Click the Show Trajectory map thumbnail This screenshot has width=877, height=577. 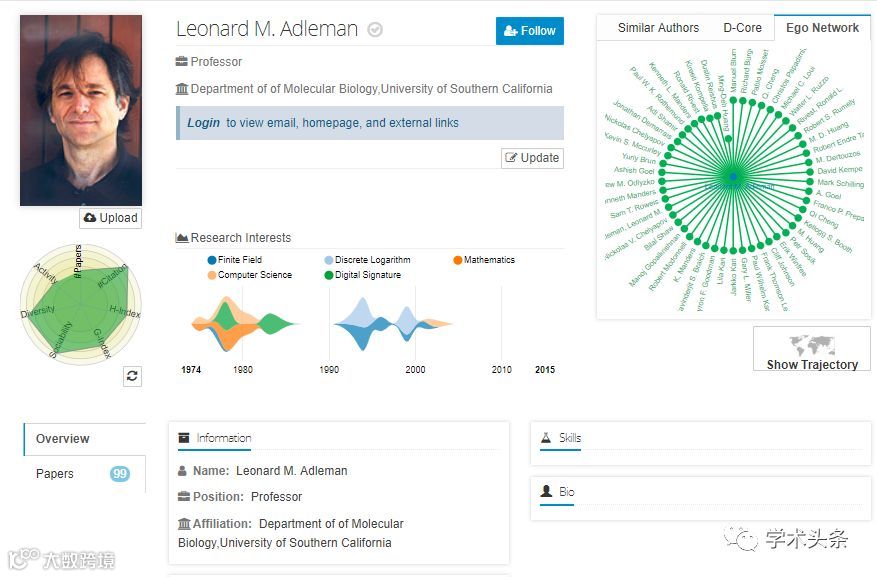(x=812, y=348)
